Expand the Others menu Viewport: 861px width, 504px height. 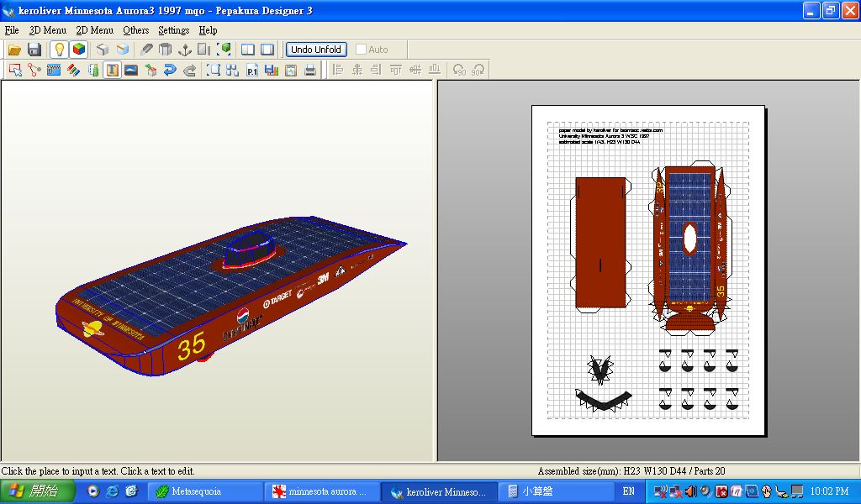(x=135, y=30)
